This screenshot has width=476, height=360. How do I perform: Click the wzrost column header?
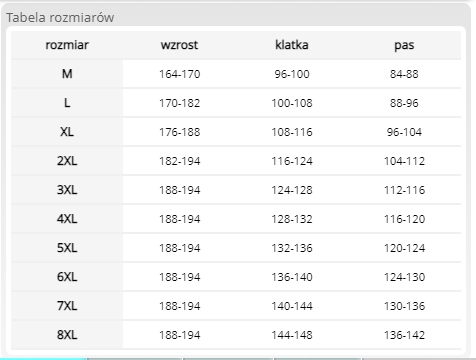pos(179,45)
